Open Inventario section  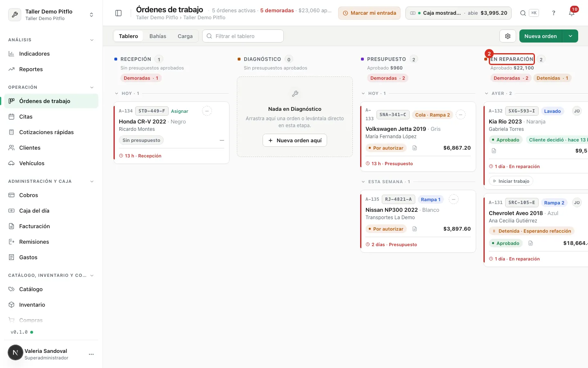[51, 305]
